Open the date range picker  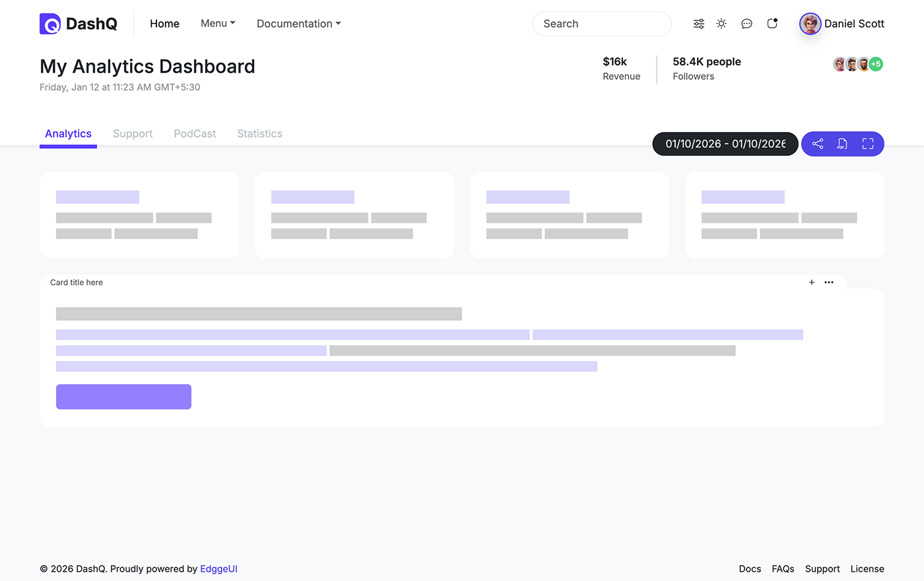[x=725, y=144]
